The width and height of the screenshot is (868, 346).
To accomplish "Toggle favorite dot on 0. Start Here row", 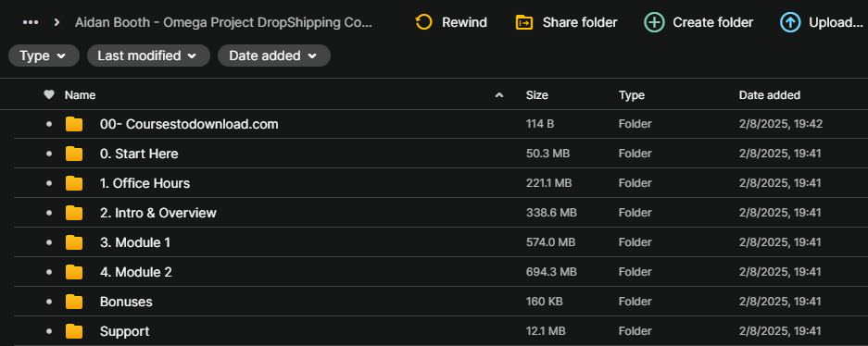I will click(x=49, y=154).
